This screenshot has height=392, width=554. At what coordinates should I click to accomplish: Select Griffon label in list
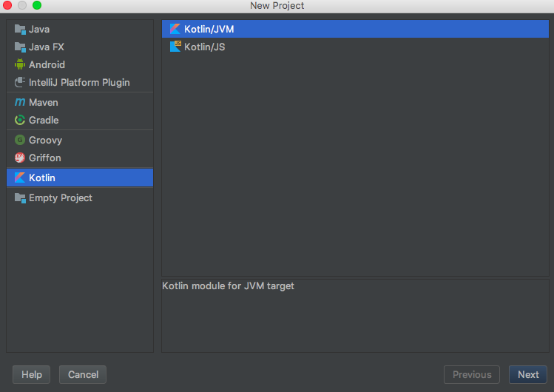click(x=45, y=158)
